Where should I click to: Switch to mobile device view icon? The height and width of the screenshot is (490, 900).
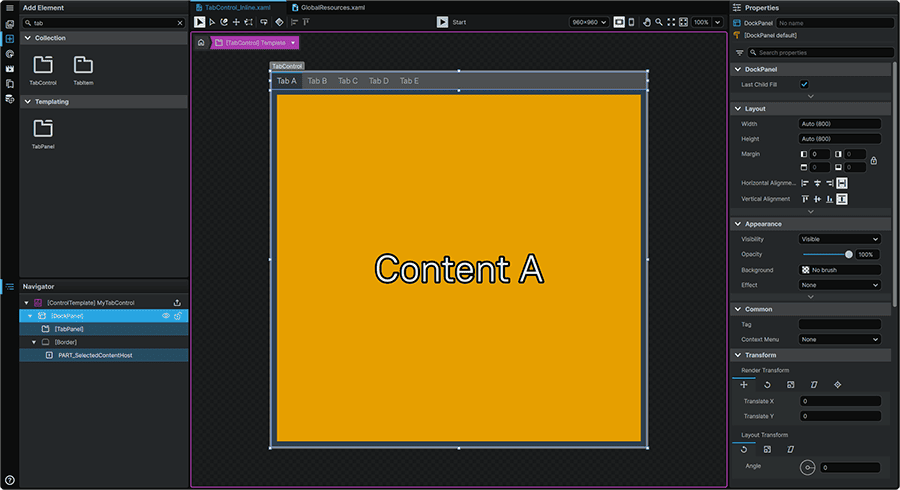tap(631, 22)
